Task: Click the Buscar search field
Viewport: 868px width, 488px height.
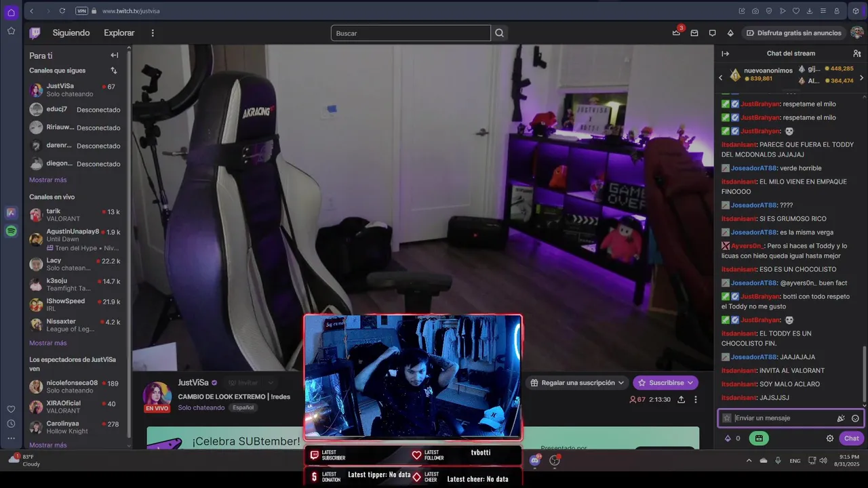Action: pos(410,33)
